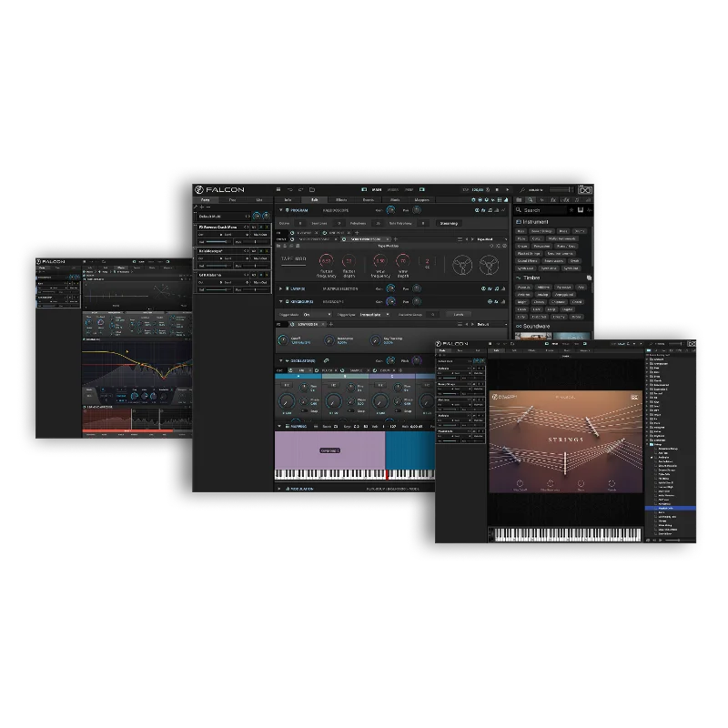Adjust Vol slider on first part in list
Viewport: 728px width, 728px height.
(x=217, y=242)
